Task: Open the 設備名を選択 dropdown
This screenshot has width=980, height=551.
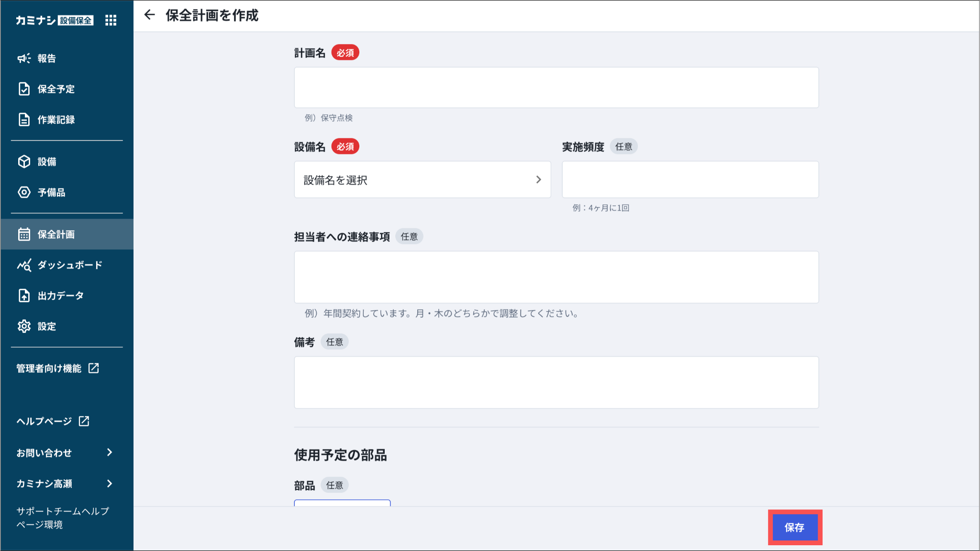Action: coord(422,180)
